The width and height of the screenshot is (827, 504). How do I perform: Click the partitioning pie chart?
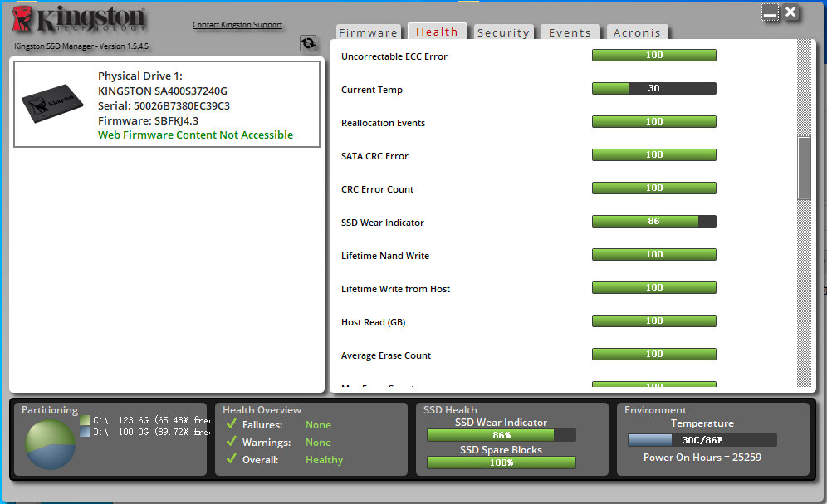coord(50,444)
